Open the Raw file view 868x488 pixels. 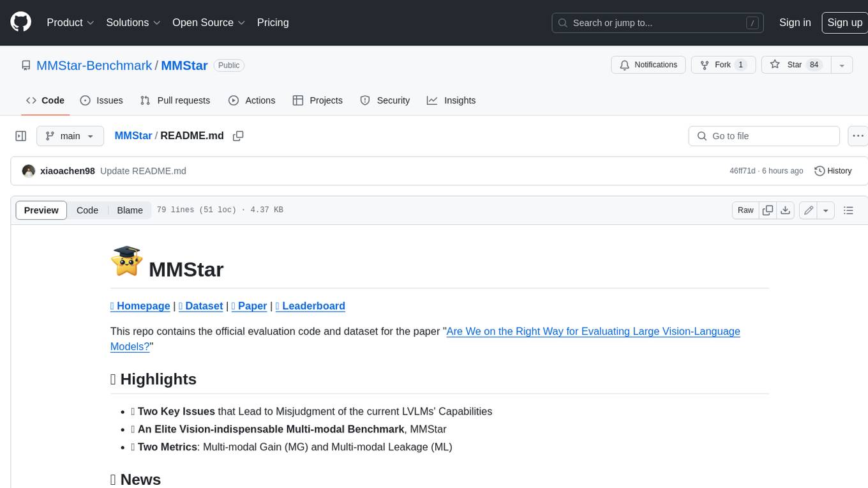(745, 210)
